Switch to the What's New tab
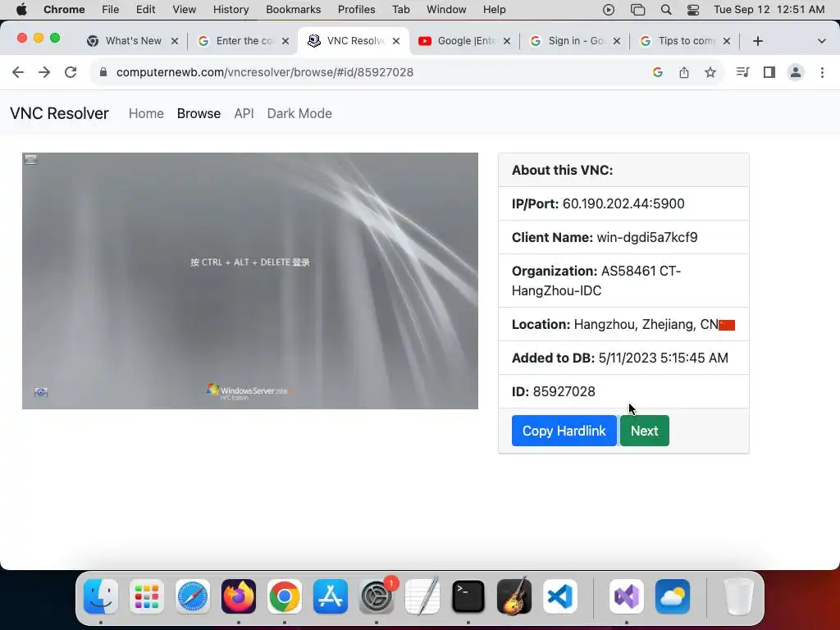 pos(133,41)
